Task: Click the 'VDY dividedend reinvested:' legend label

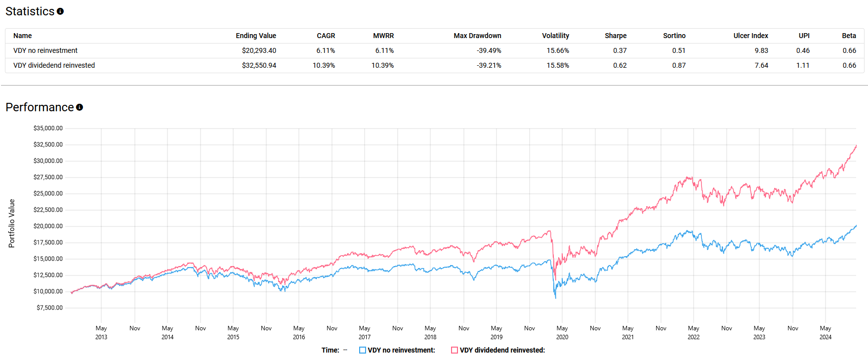Action: (502, 350)
